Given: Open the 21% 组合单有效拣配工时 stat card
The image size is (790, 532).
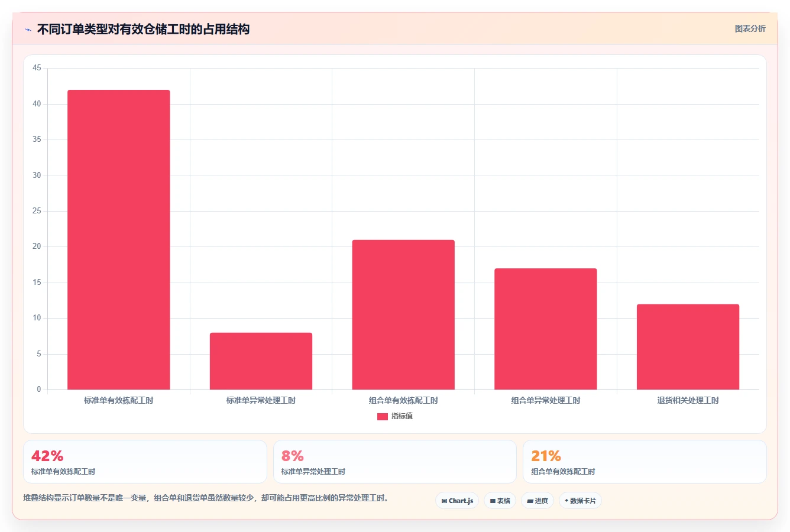Looking at the screenshot, I should (645, 462).
